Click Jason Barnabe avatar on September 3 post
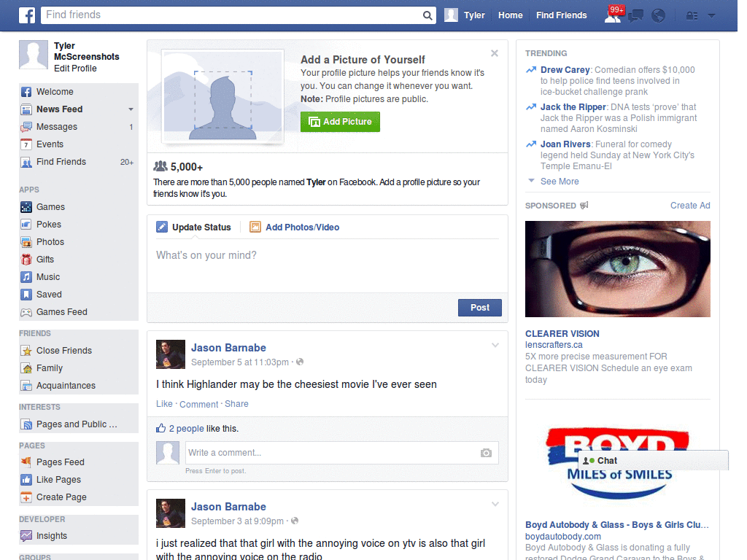 pos(171,513)
